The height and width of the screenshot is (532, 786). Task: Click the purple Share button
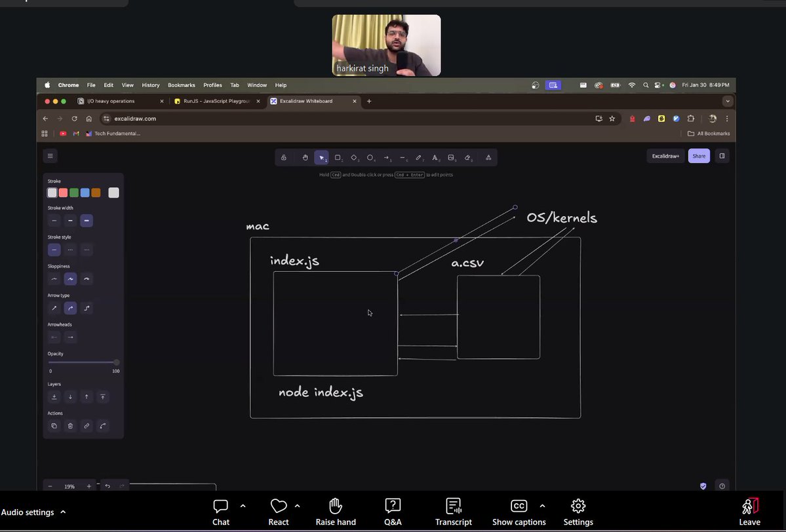pos(699,156)
